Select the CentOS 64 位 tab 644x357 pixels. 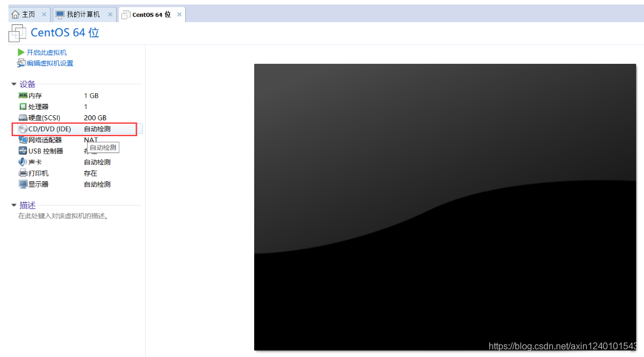point(151,14)
